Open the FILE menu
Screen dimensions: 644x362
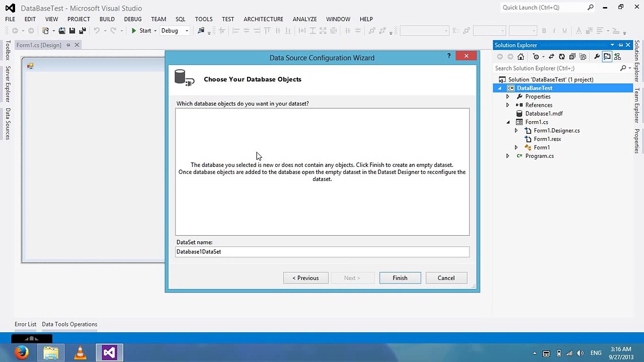click(x=10, y=19)
